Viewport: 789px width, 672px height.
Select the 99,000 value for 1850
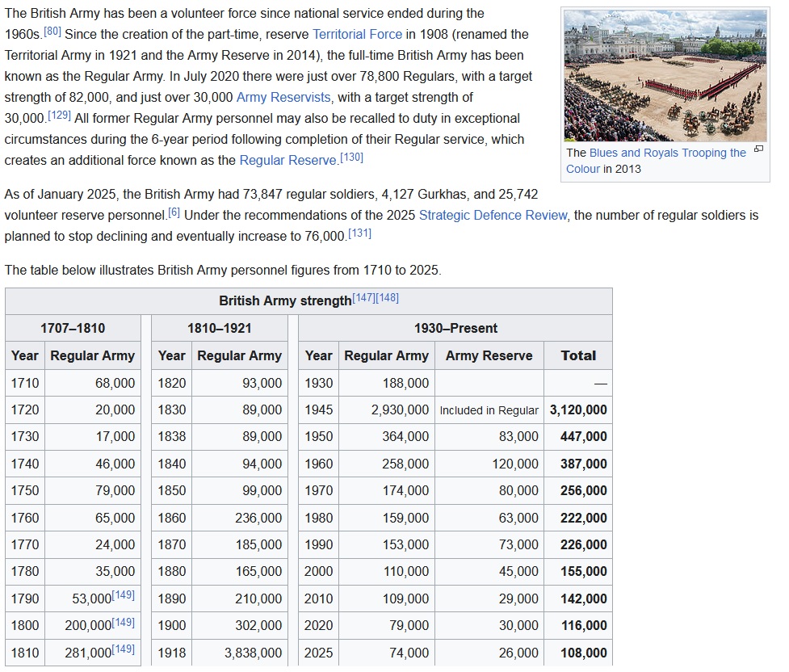(x=262, y=490)
